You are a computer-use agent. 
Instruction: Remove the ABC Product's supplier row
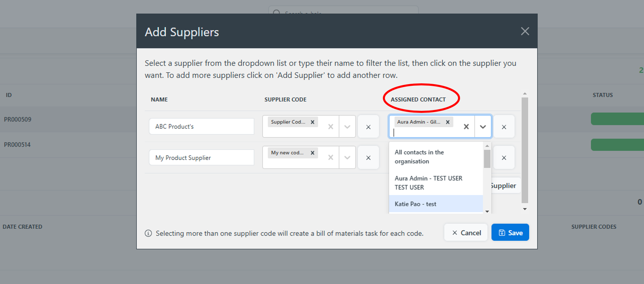[x=504, y=127]
